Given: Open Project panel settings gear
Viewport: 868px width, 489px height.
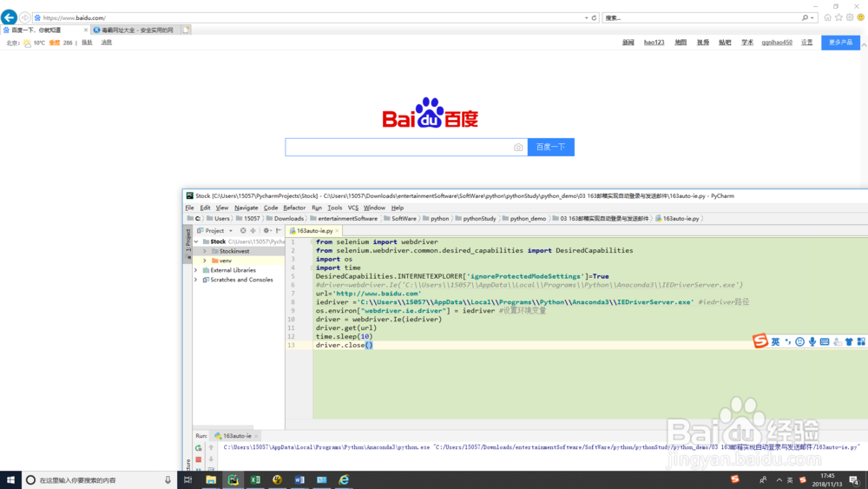Looking at the screenshot, I should tap(266, 230).
